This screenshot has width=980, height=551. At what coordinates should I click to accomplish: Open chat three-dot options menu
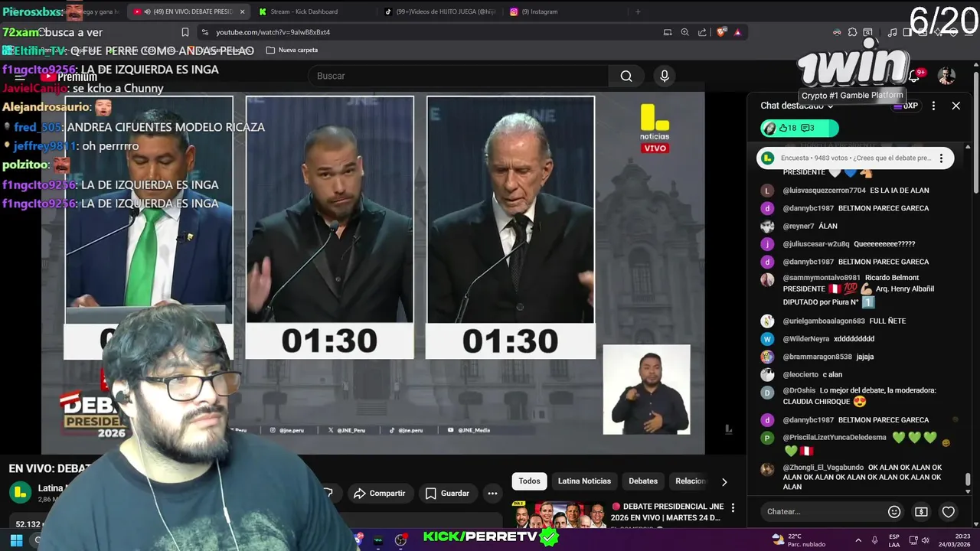(x=933, y=106)
